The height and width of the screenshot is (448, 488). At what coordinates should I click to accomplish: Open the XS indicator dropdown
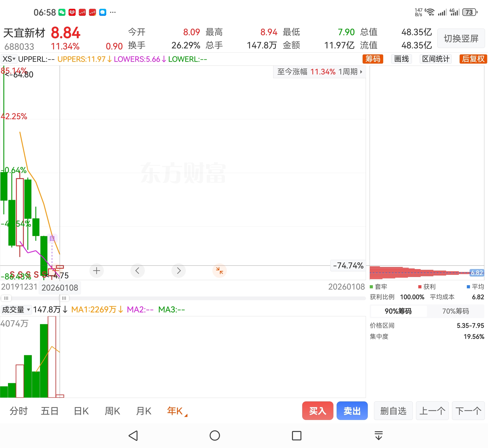9,59
